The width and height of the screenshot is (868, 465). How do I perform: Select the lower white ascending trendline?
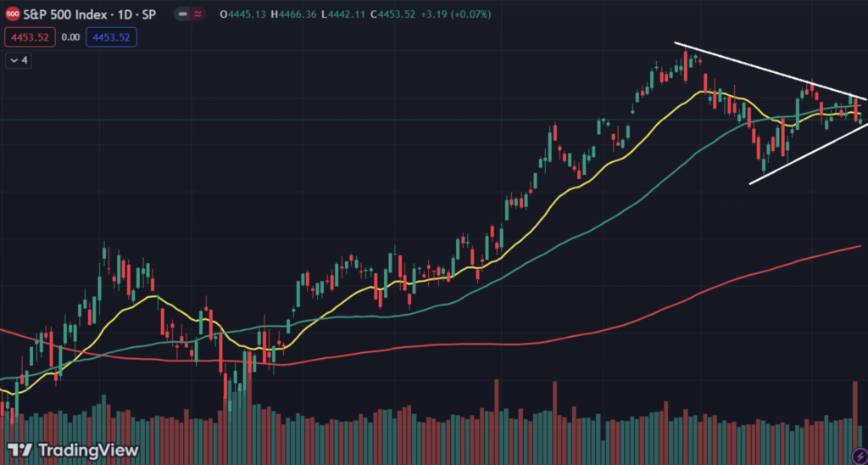808,154
